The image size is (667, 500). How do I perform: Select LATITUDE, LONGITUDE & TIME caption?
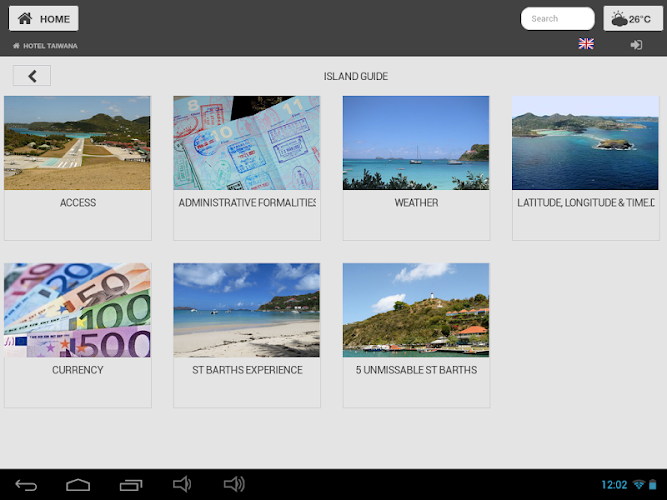[585, 203]
